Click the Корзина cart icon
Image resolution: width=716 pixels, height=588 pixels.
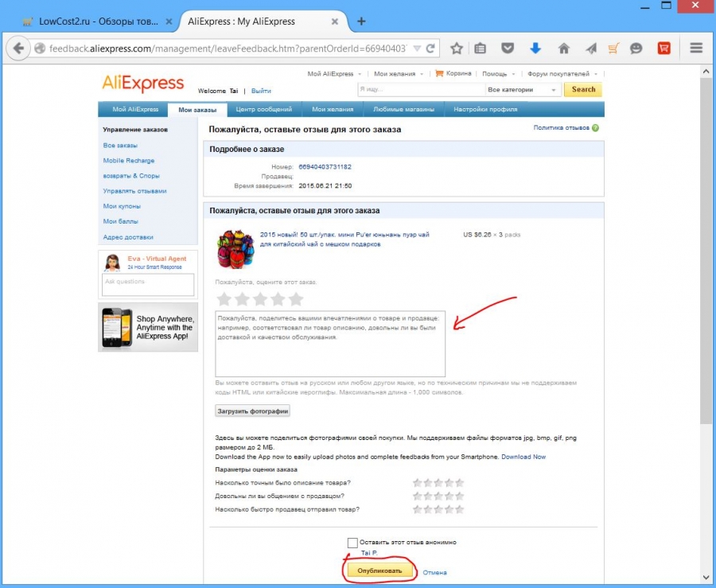click(x=439, y=73)
